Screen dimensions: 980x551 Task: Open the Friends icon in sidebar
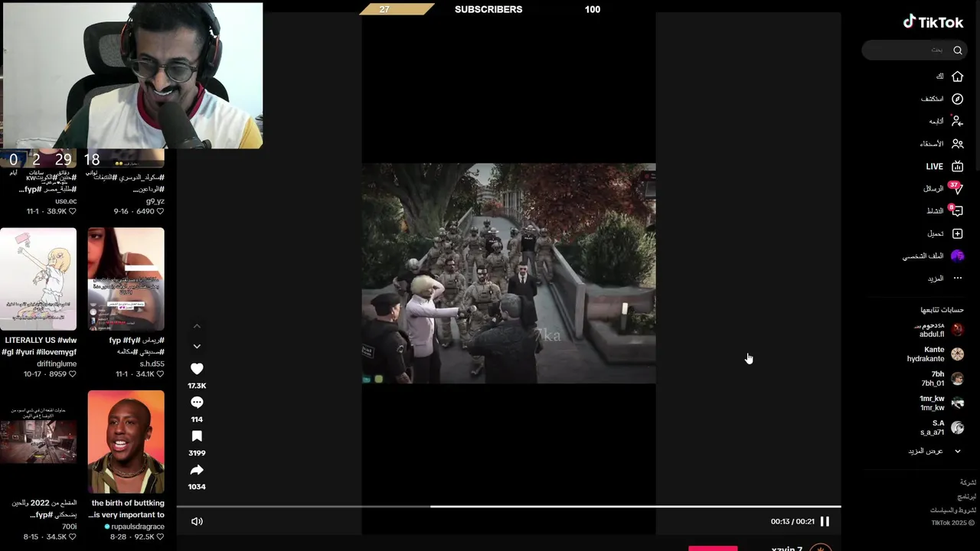[957, 143]
